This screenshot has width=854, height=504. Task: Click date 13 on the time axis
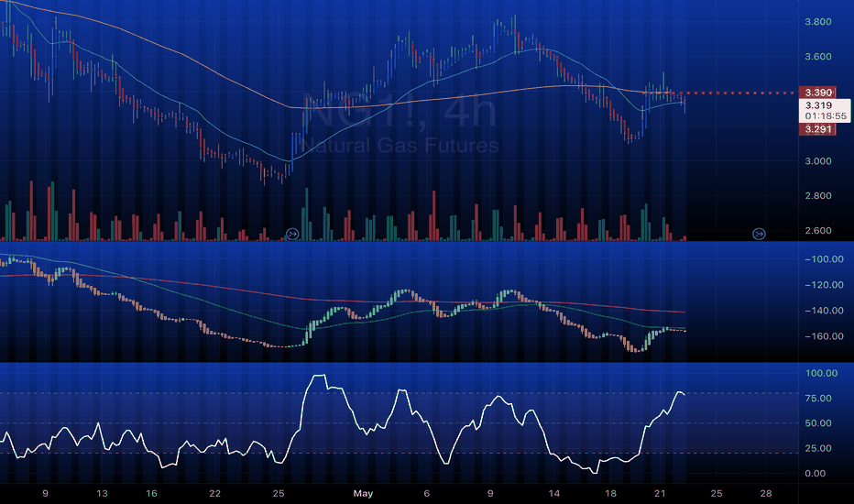(102, 494)
